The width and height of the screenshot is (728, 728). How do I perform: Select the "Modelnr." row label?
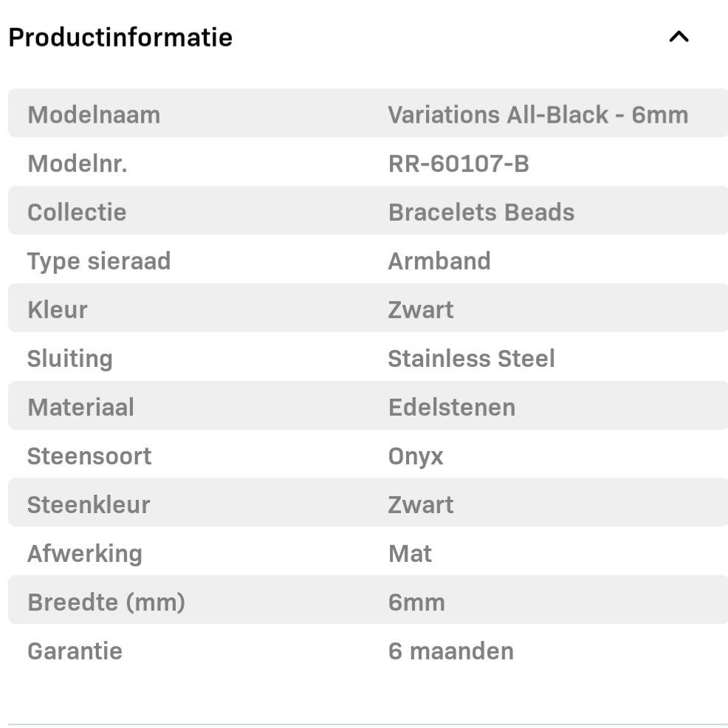click(x=78, y=163)
